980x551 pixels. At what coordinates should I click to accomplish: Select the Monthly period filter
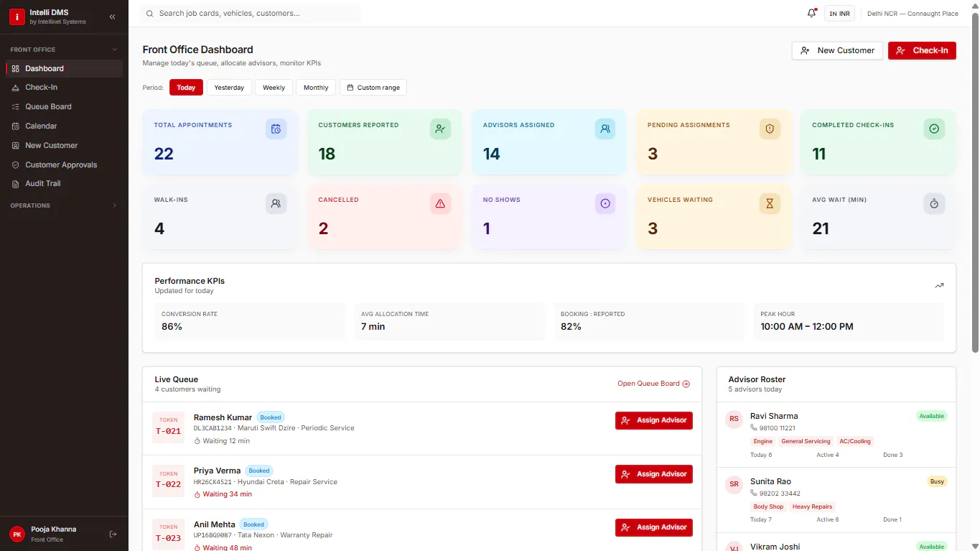[316, 88]
